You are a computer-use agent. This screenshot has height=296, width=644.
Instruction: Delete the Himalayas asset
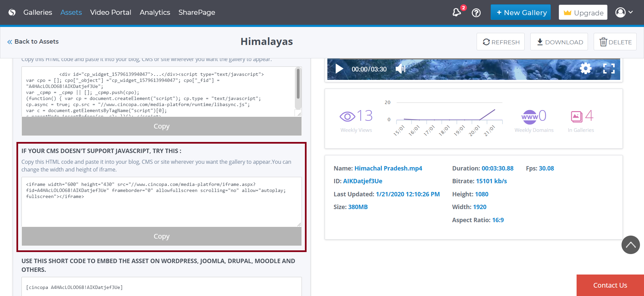point(615,42)
